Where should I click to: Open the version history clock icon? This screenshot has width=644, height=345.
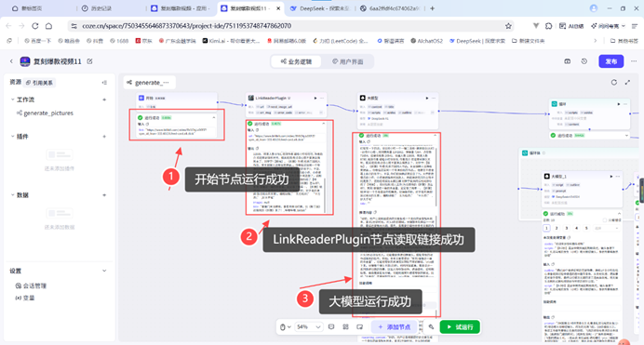pyautogui.click(x=584, y=61)
